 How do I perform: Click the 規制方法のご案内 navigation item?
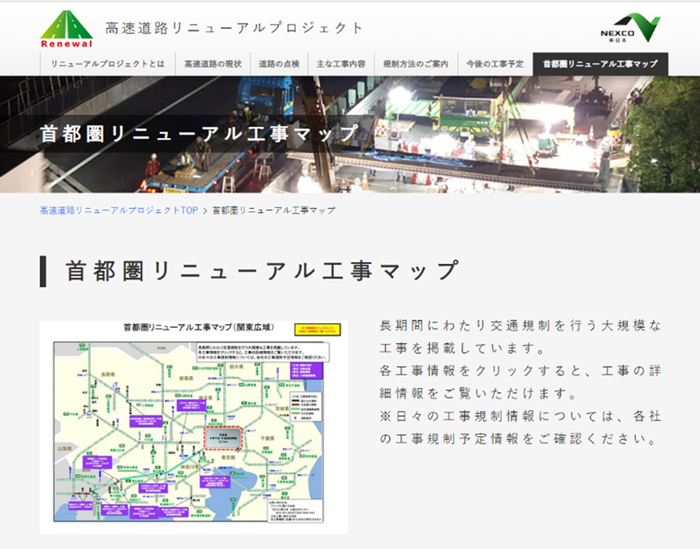coord(415,64)
